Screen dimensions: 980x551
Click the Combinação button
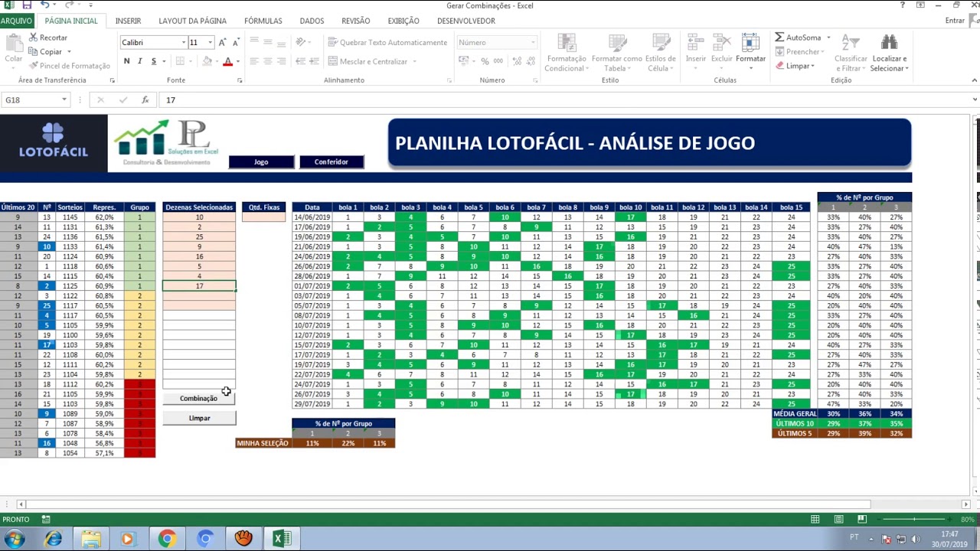[x=199, y=398]
